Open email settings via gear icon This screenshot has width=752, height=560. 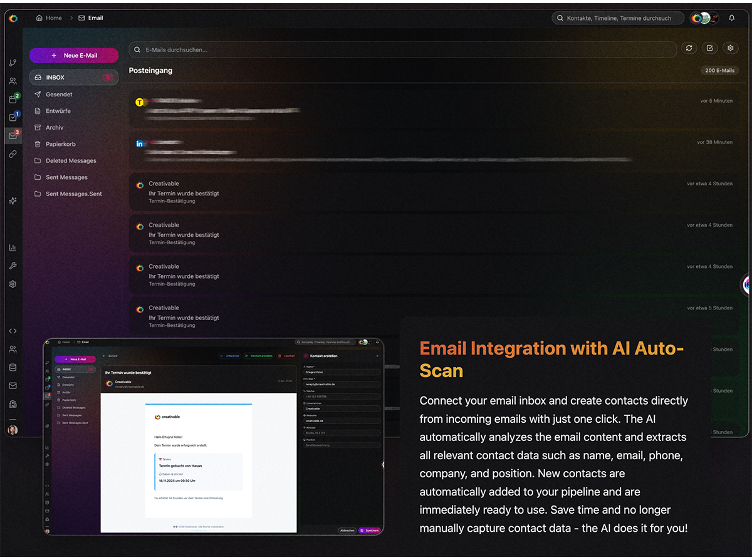[730, 48]
